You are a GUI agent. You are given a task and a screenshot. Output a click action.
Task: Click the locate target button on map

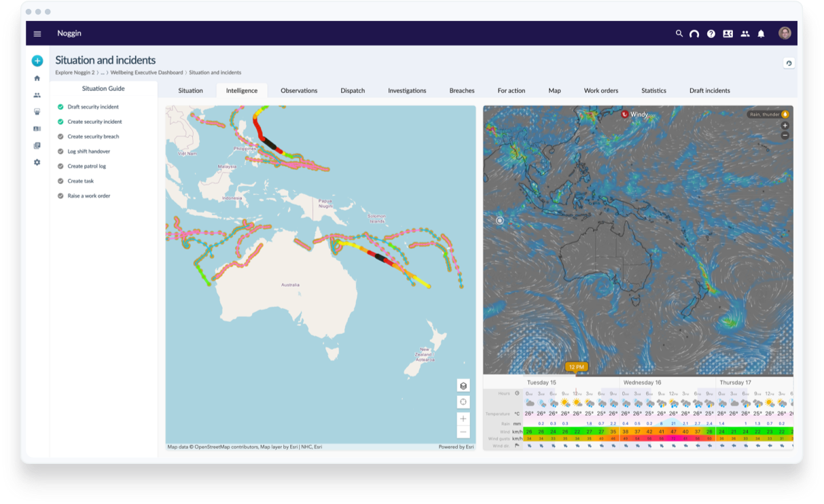(463, 402)
